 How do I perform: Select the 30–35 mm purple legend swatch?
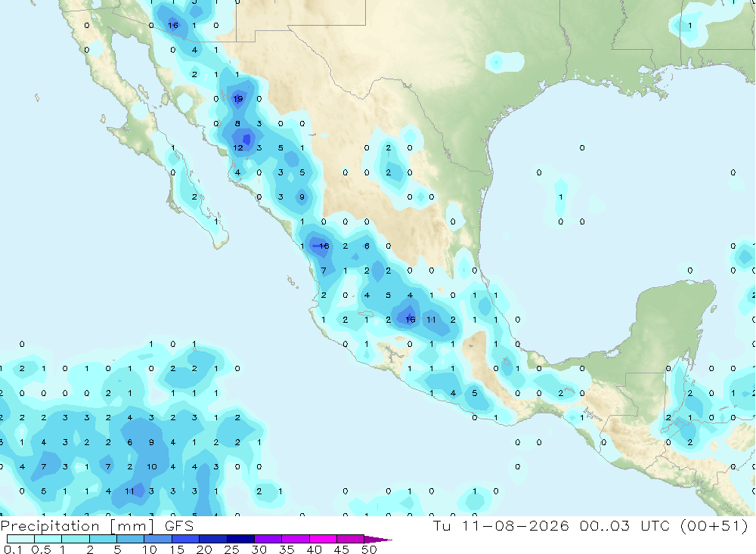tap(268, 539)
